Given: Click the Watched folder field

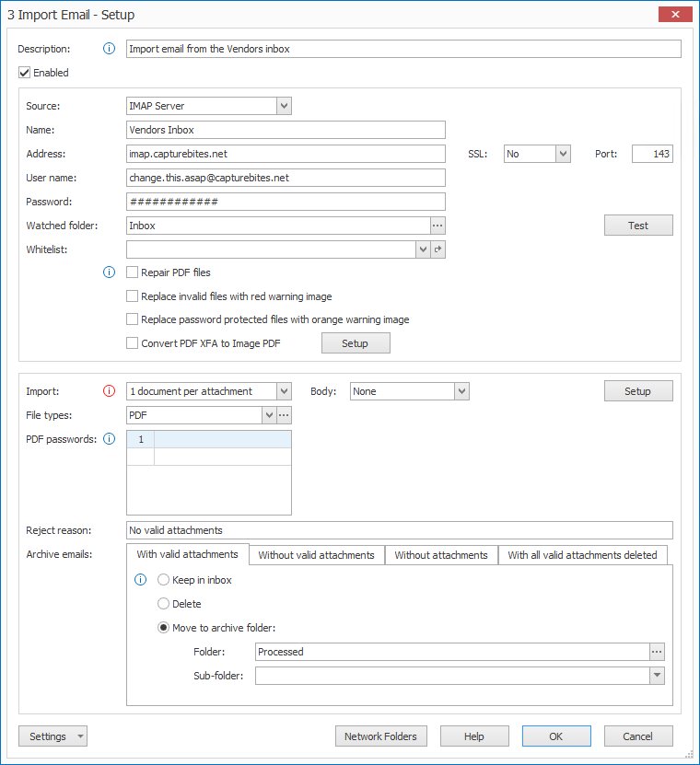Looking at the screenshot, I should pyautogui.click(x=278, y=226).
